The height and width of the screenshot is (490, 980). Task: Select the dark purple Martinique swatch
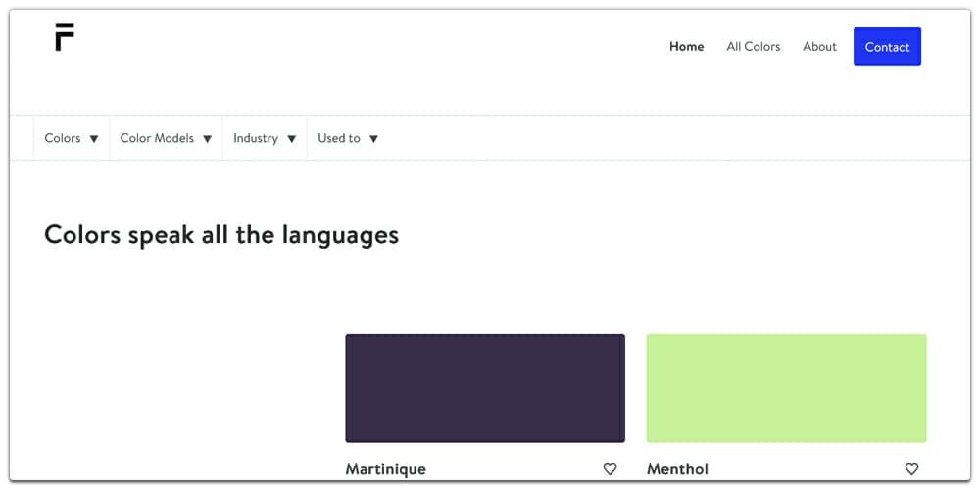(x=485, y=388)
